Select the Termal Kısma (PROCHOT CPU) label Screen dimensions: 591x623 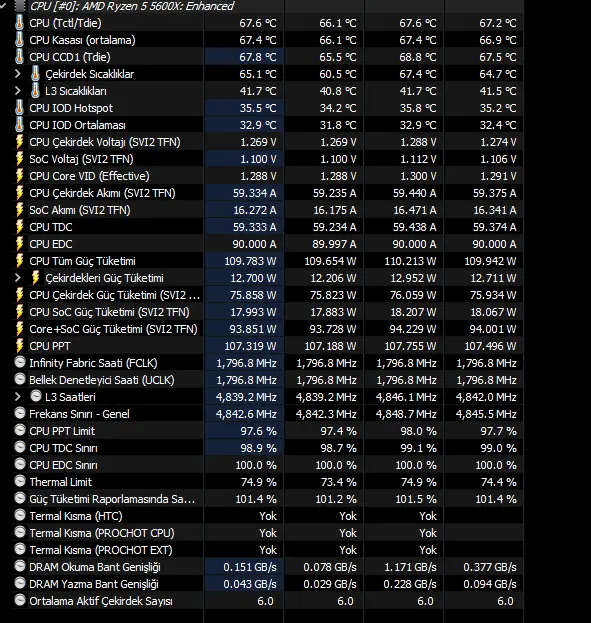point(102,533)
